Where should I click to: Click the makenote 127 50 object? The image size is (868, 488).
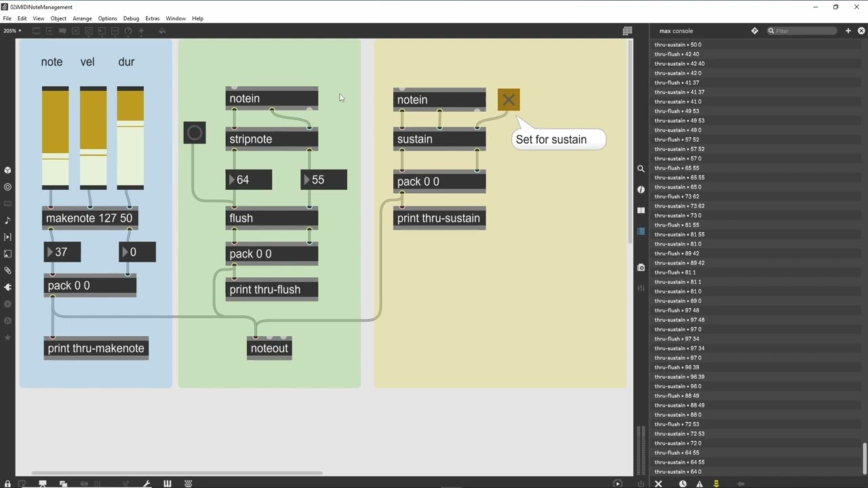(90, 218)
